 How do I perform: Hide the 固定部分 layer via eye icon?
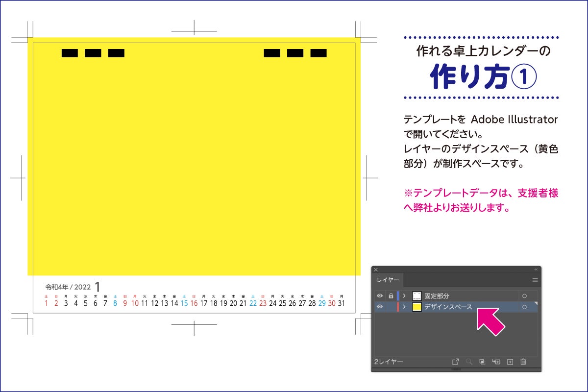[x=380, y=296]
